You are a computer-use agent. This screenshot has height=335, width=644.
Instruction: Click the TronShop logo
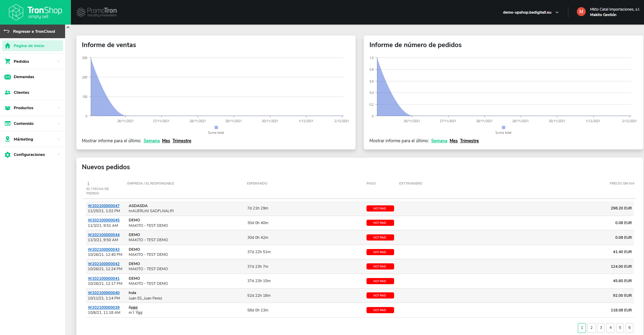(35, 12)
